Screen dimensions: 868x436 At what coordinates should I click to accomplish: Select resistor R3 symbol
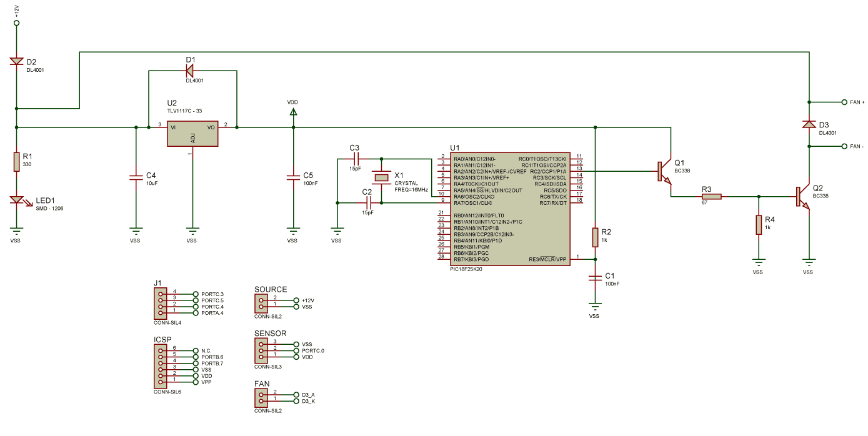tap(712, 196)
